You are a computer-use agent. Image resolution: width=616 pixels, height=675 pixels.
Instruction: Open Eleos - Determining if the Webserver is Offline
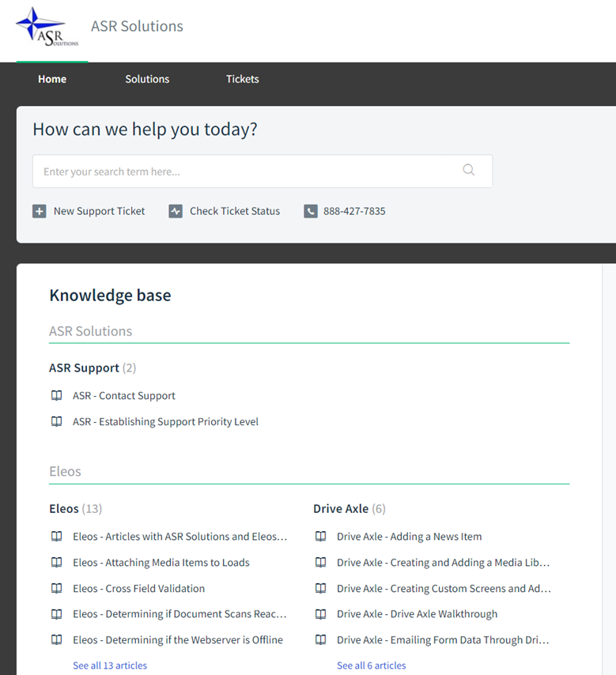[x=178, y=640]
